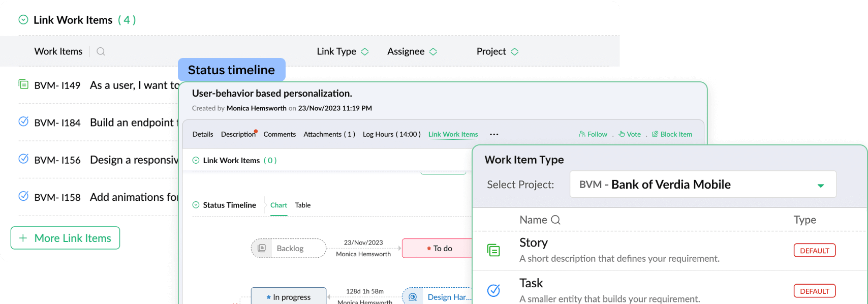
Task: Sort by the Link Type column
Action: pos(365,51)
